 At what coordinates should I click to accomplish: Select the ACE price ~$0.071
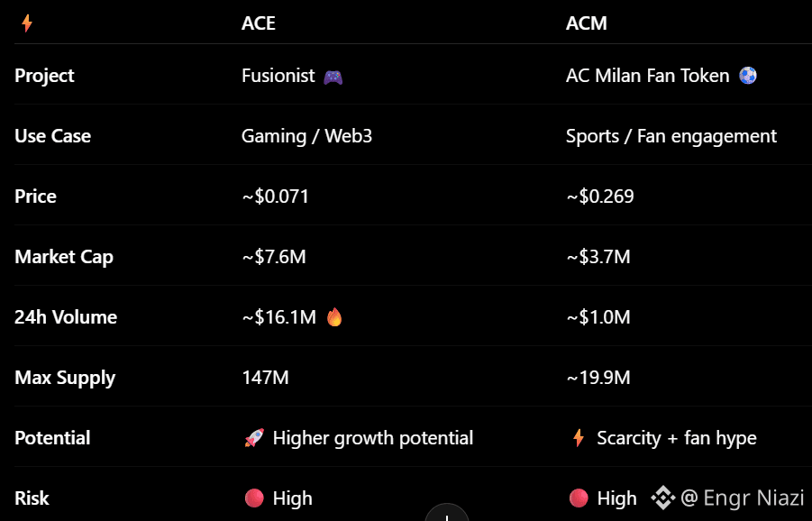point(275,197)
